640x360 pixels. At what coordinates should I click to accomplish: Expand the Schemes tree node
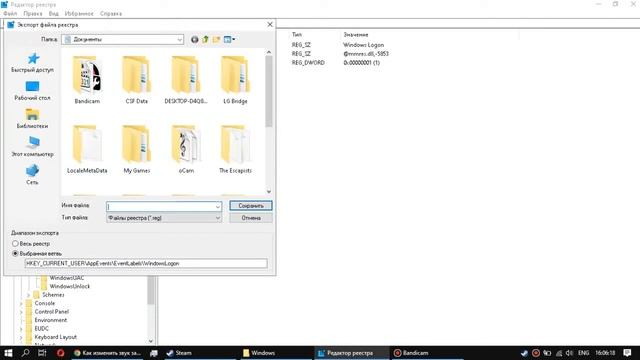pos(29,295)
